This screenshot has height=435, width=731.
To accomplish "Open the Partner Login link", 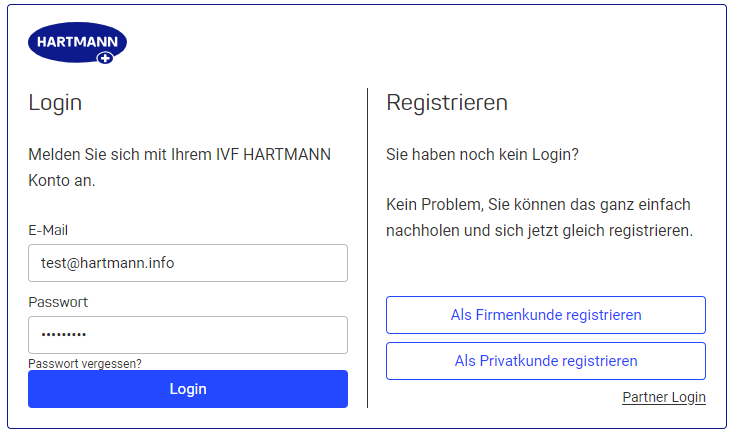I will pyautogui.click(x=664, y=397).
